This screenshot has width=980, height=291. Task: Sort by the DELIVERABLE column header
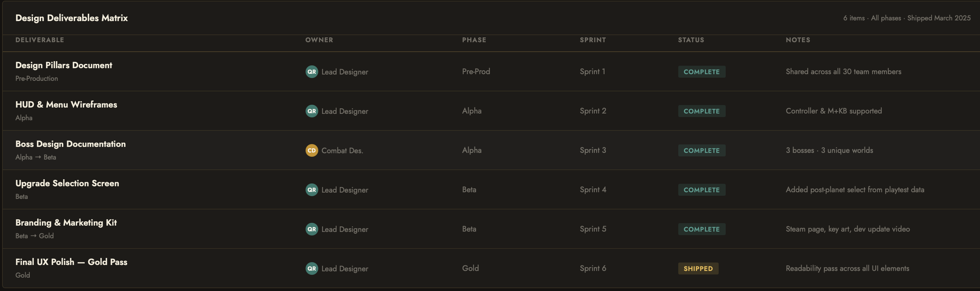(x=40, y=40)
